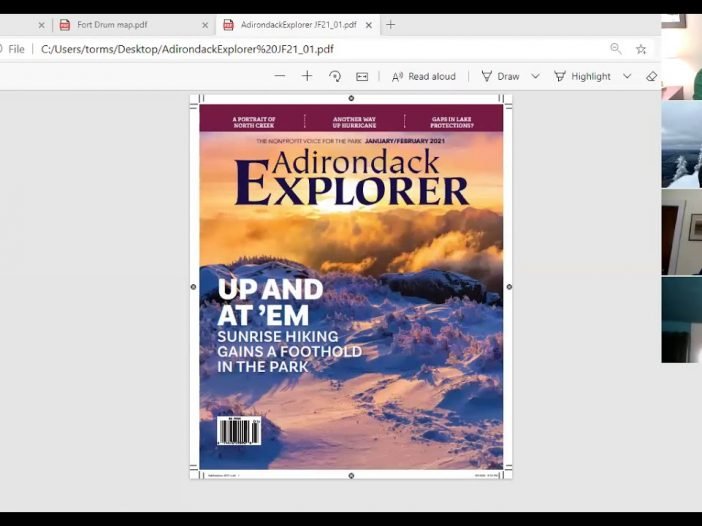Screen dimensions: 702x526
Task: Click the Fit to page icon
Action: point(362,77)
